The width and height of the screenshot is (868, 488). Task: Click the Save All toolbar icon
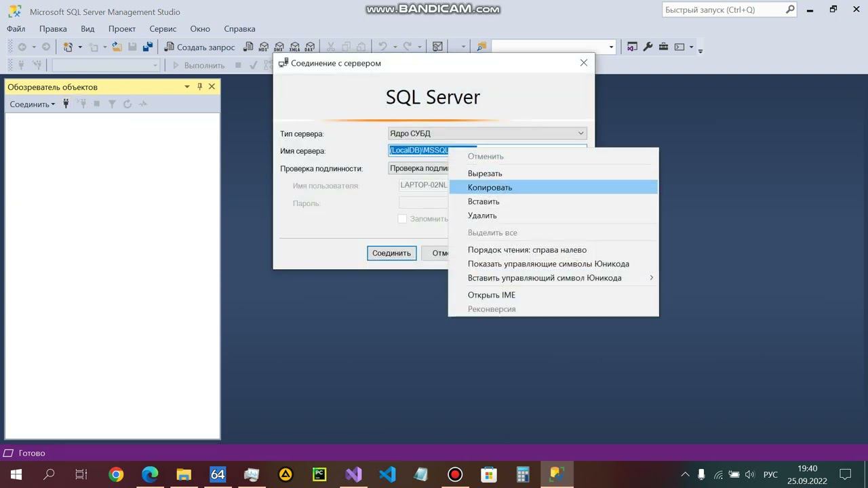[x=147, y=47]
